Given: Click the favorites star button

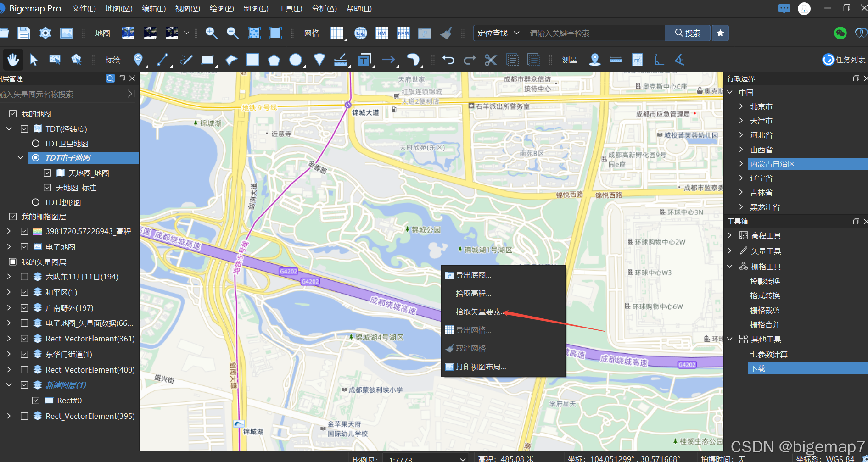Looking at the screenshot, I should pos(720,33).
